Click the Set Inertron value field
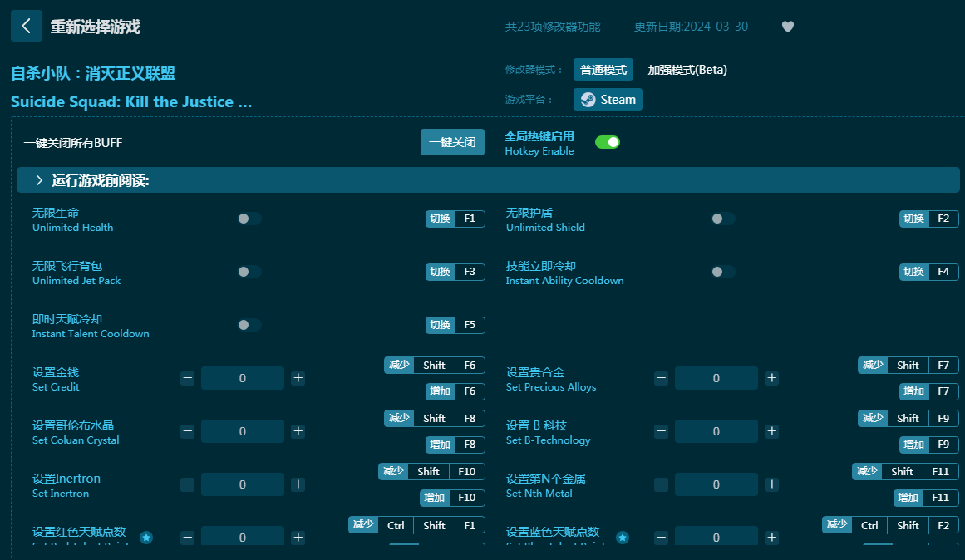965x560 pixels. pyautogui.click(x=243, y=484)
